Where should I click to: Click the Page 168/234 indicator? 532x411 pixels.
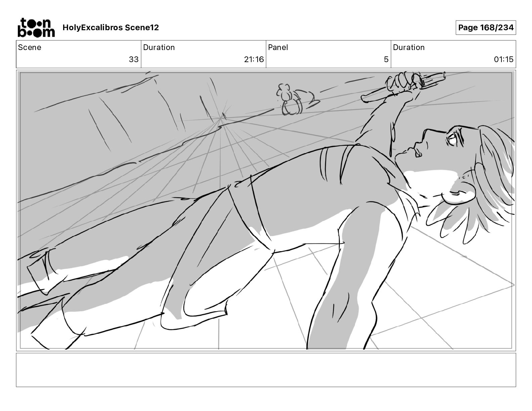(x=486, y=28)
